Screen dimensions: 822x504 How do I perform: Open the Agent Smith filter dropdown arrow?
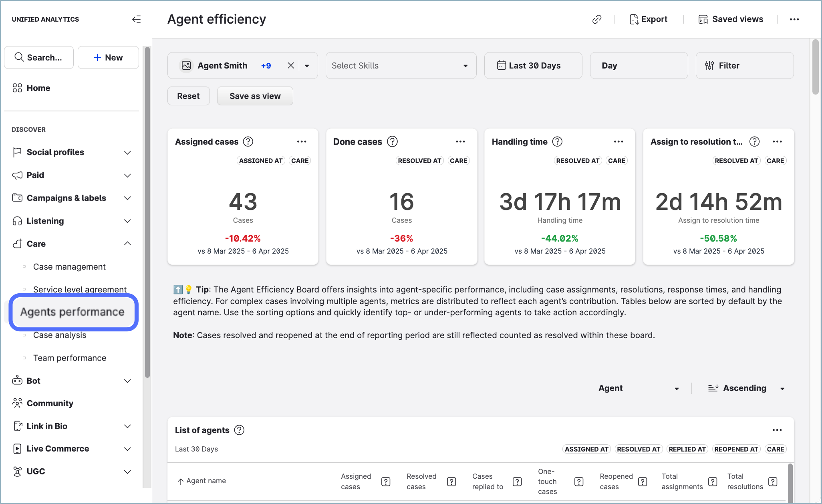(307, 65)
